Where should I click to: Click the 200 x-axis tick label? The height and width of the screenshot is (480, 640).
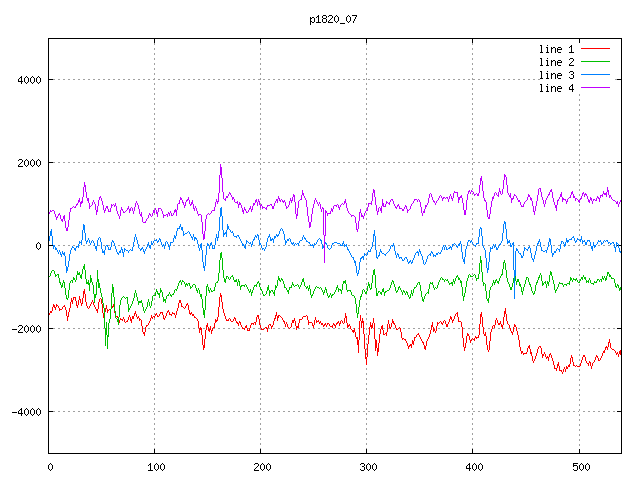pyautogui.click(x=261, y=466)
